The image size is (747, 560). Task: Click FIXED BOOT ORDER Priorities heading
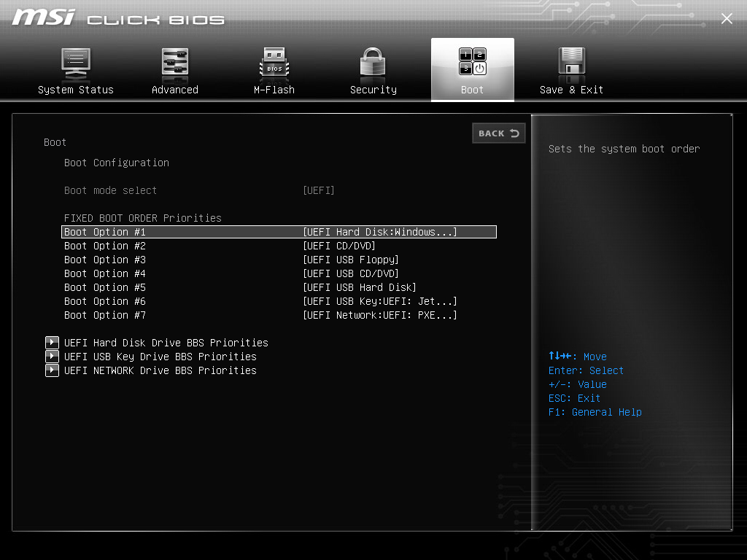coord(143,218)
